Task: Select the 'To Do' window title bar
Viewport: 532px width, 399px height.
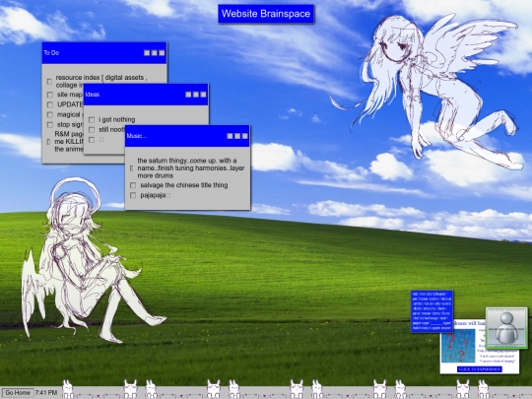Action: tap(104, 53)
